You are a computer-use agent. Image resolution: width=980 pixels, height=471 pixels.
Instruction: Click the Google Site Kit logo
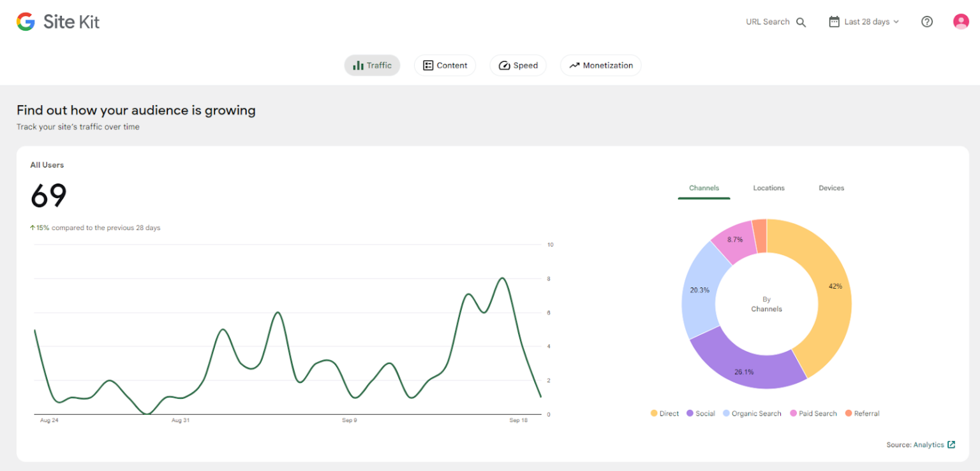[57, 21]
